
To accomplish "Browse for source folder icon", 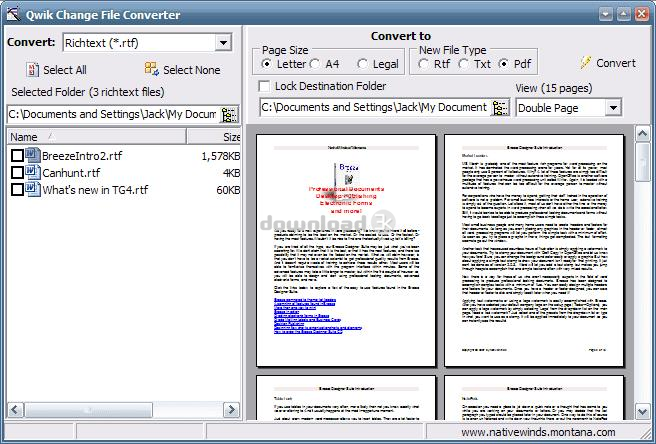I will click(x=229, y=114).
